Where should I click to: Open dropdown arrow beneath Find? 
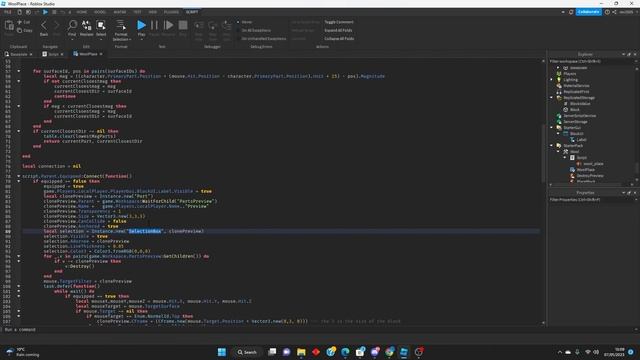72,40
